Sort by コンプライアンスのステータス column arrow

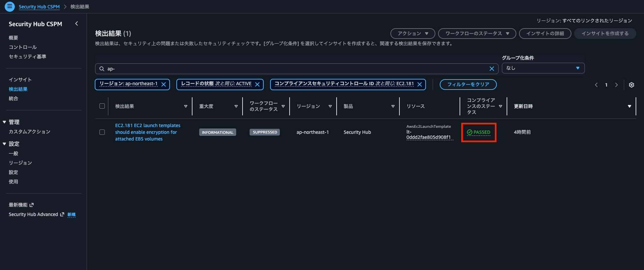click(x=501, y=106)
